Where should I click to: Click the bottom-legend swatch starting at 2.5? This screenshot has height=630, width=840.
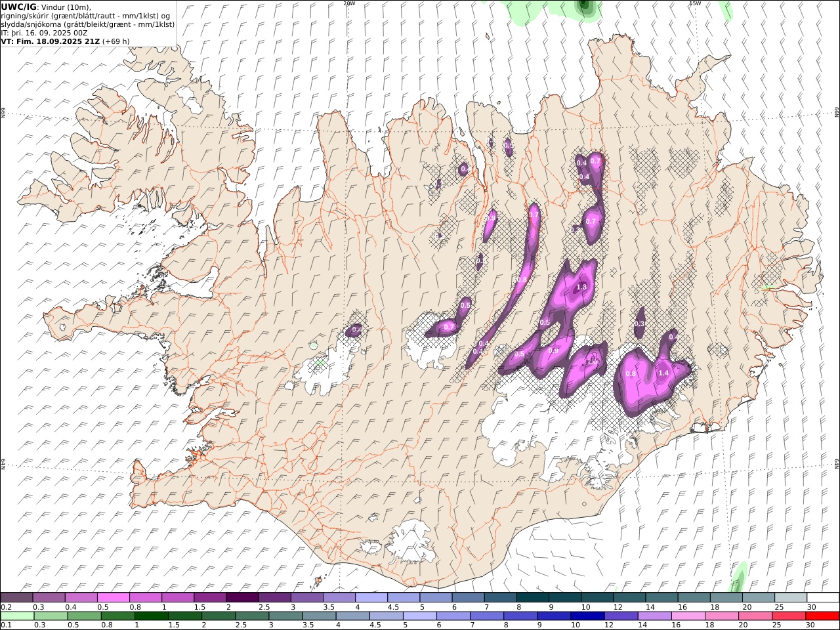pos(251,616)
